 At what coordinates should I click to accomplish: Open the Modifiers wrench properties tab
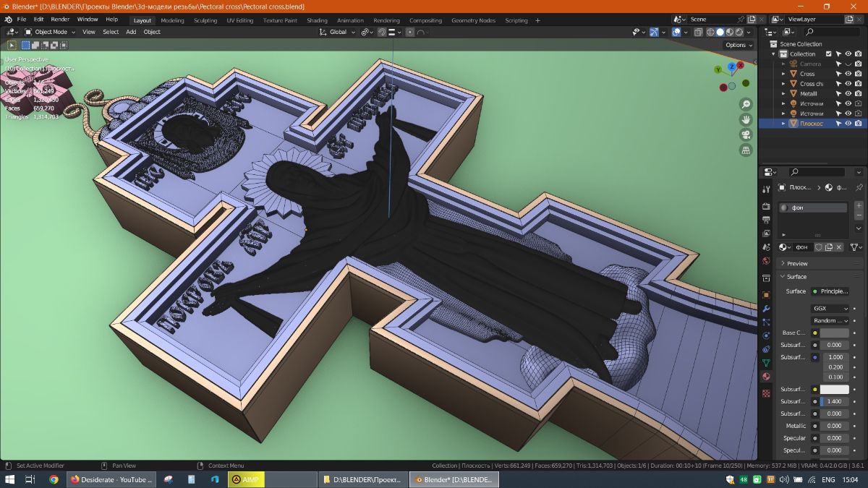766,309
